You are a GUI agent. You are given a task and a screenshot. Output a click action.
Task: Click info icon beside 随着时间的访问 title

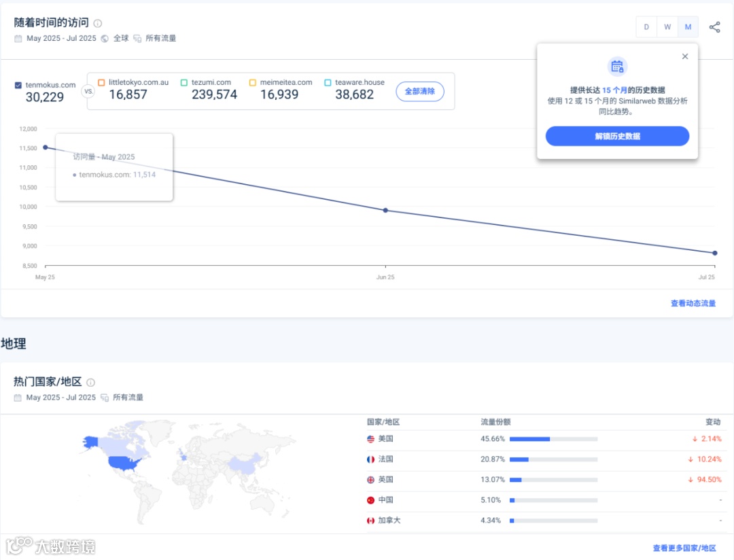tap(97, 23)
